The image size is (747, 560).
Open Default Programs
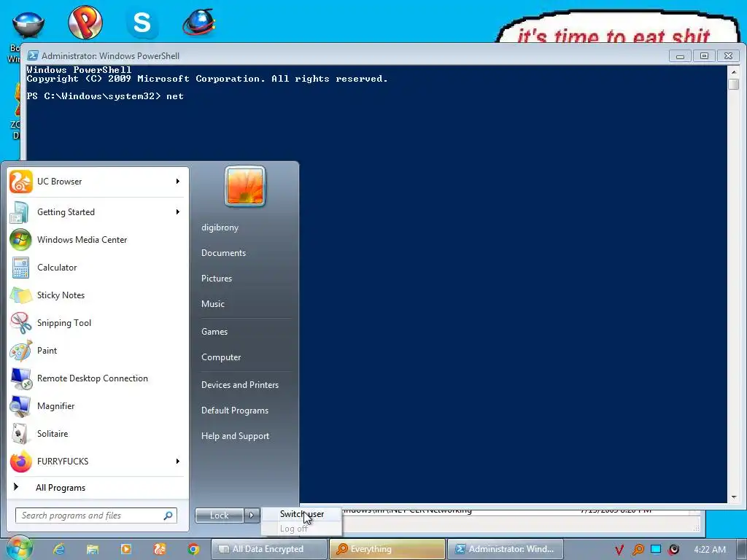tap(235, 411)
